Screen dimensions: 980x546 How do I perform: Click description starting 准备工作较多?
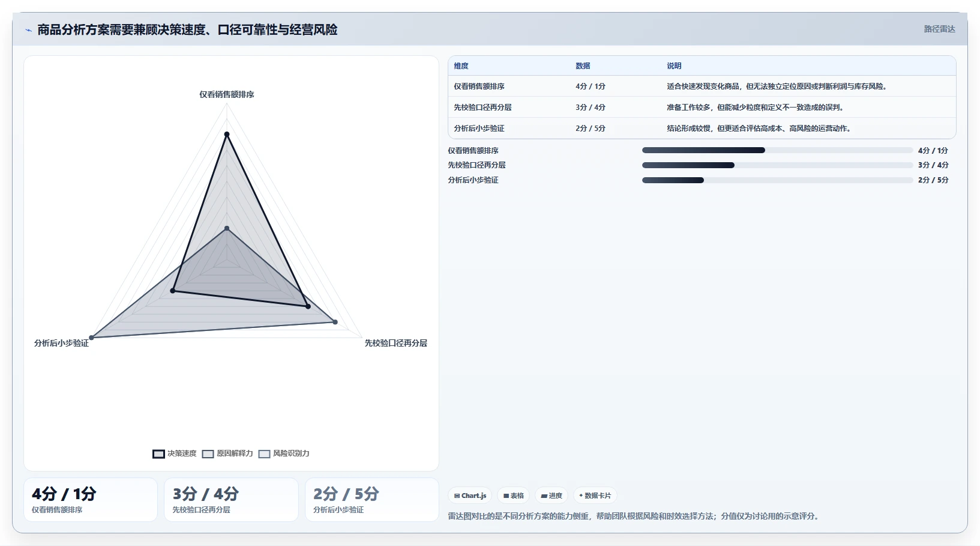point(756,108)
